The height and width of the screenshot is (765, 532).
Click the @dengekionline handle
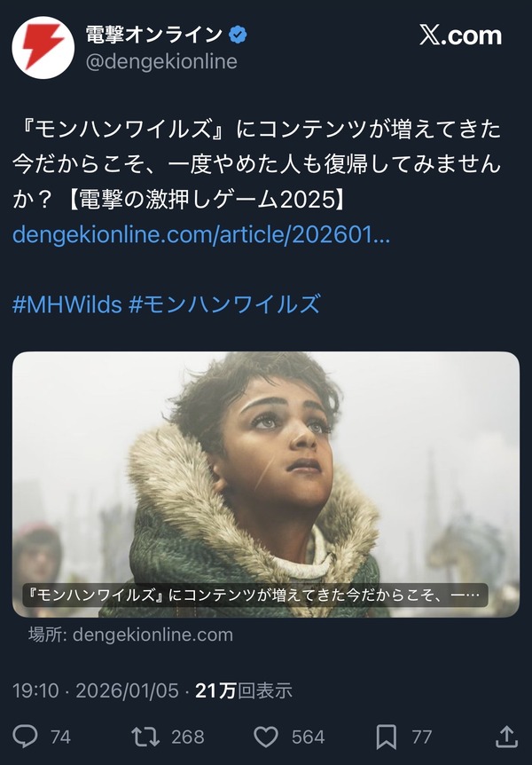pyautogui.click(x=161, y=61)
